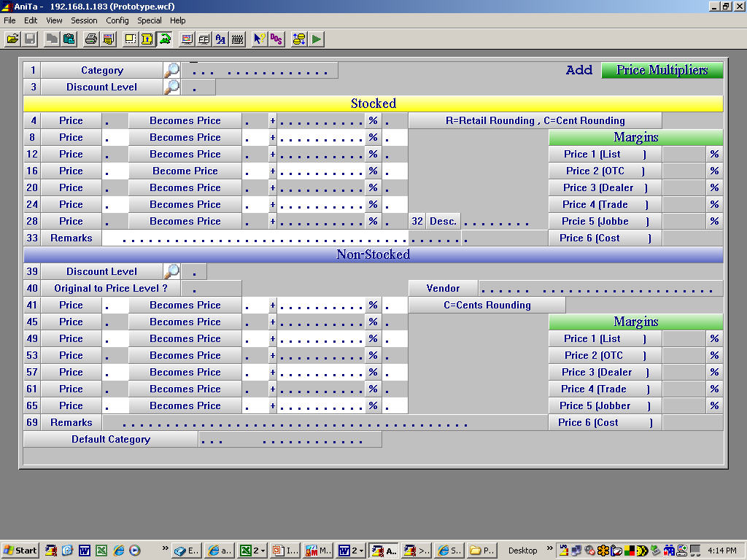
Task: Click the DOS toolbar icon
Action: coord(276,39)
